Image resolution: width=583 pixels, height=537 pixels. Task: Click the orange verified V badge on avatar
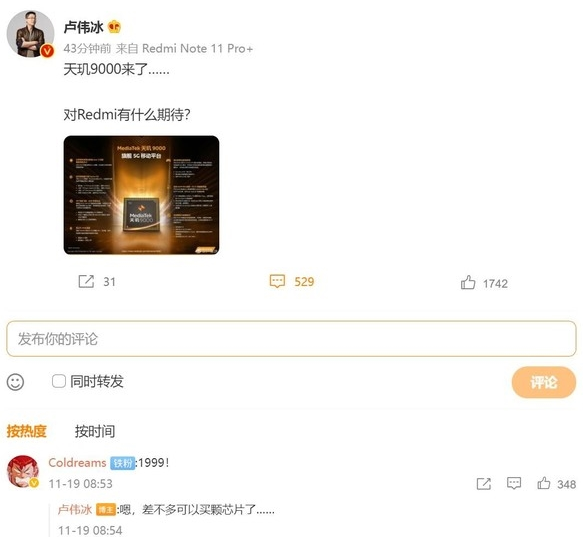pos(47,51)
